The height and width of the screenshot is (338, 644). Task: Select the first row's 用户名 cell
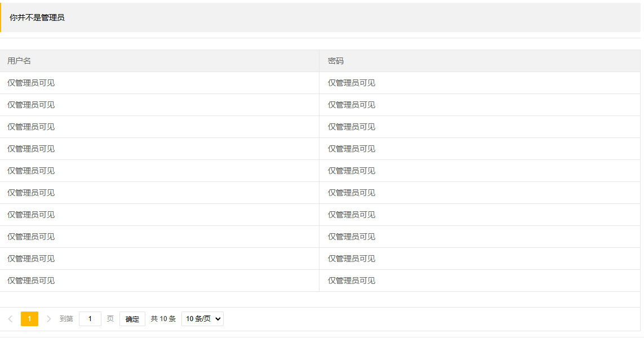tap(31, 83)
